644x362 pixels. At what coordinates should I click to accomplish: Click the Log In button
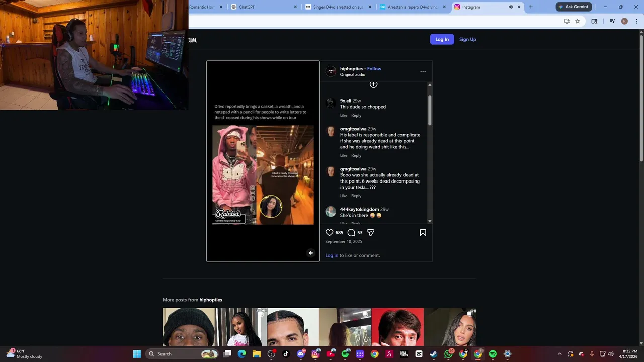(442, 39)
